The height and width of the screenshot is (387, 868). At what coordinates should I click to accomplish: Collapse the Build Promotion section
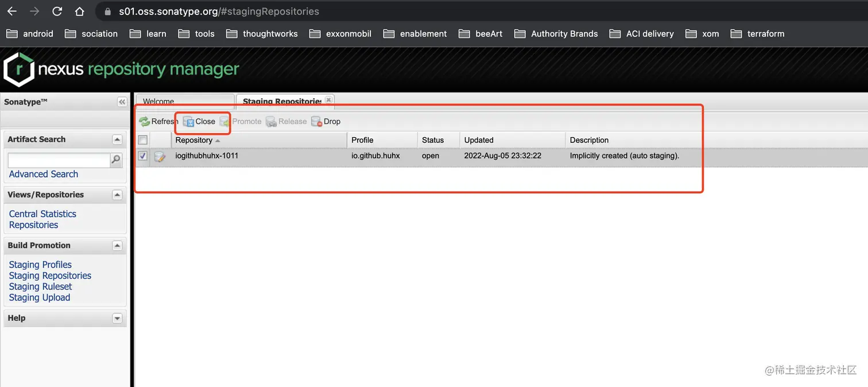pyautogui.click(x=117, y=245)
